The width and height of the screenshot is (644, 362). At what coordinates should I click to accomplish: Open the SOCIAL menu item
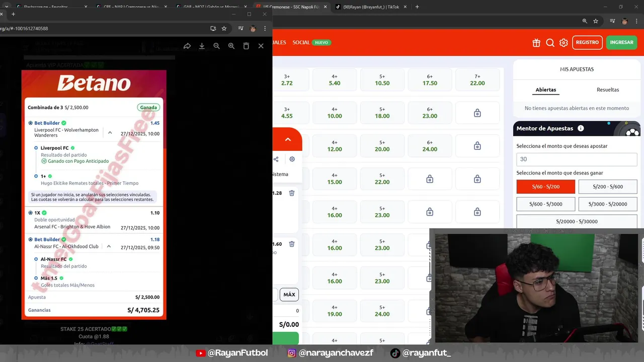[301, 43]
